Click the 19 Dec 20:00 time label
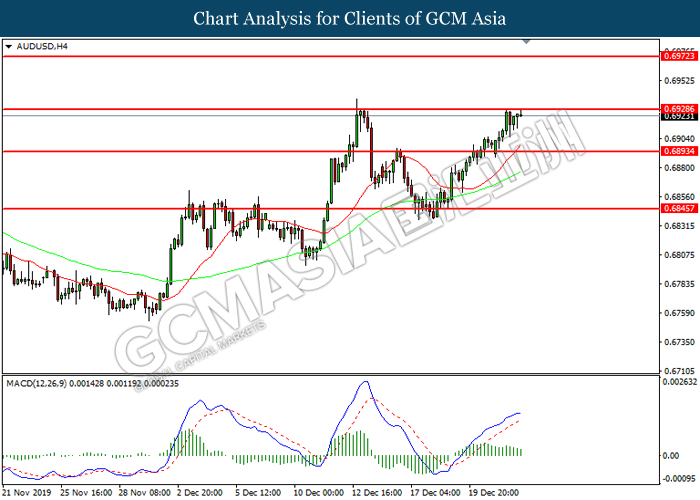The height and width of the screenshot is (500, 700). [x=494, y=493]
